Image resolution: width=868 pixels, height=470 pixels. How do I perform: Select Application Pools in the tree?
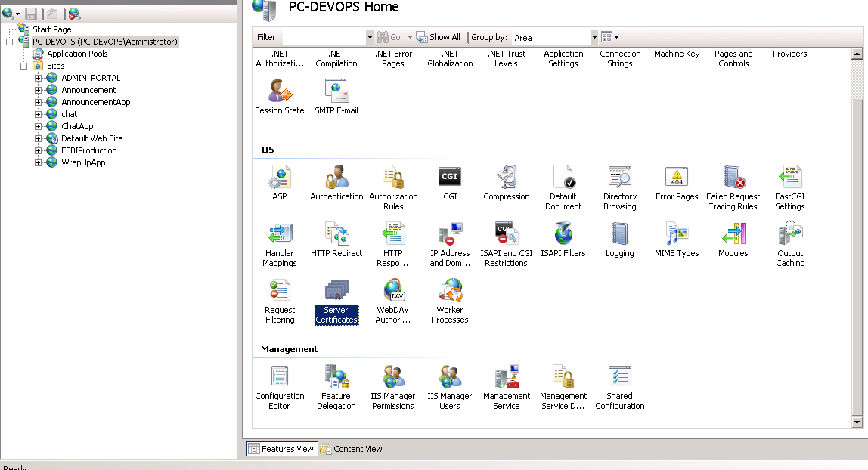click(77, 54)
